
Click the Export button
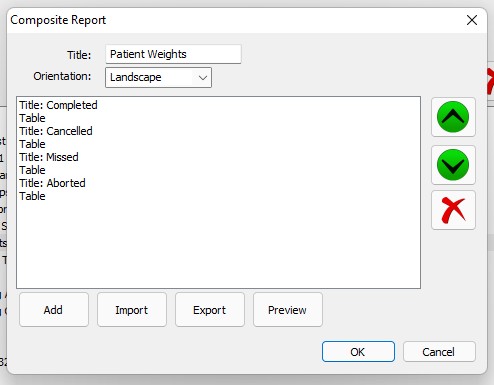pyautogui.click(x=210, y=310)
